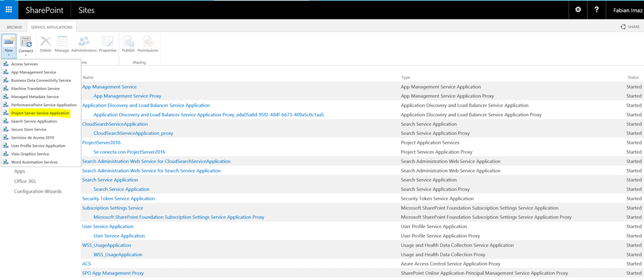Viewport: 644px width, 280px height.
Task: Open the indented WSS_UsageApplication proxy link
Action: coord(118,255)
